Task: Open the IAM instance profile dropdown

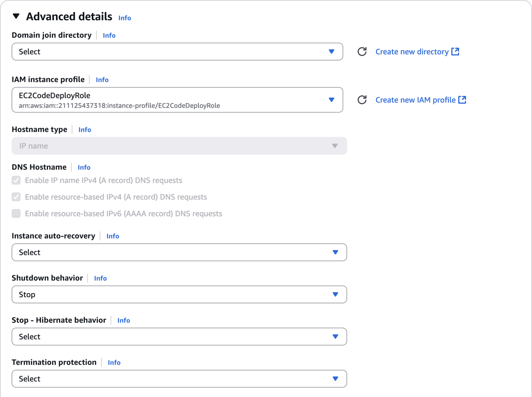Action: tap(177, 100)
